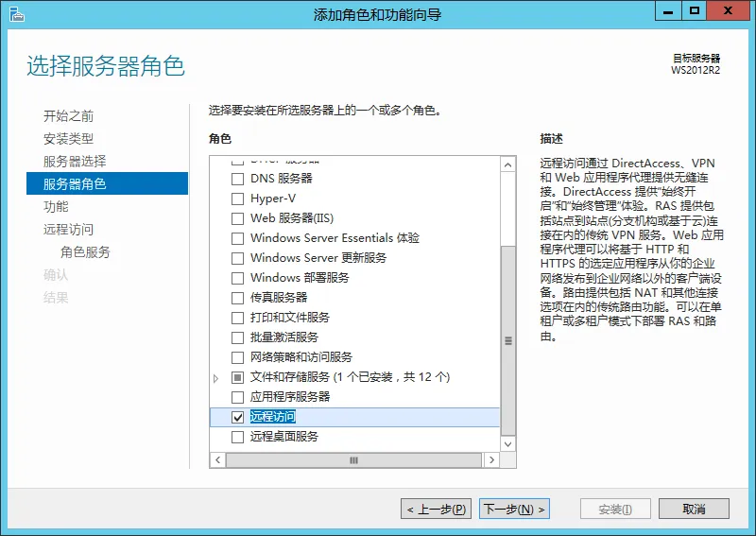Open the 功能 step in sidebar

(56, 206)
